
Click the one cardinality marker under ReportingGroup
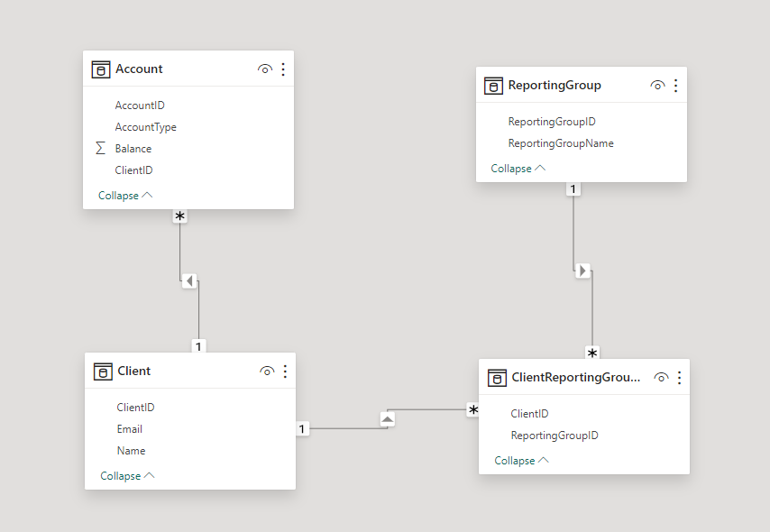[573, 189]
